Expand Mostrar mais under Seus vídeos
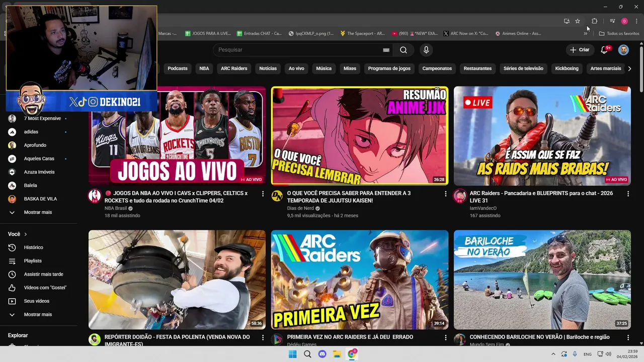 [38, 314]
